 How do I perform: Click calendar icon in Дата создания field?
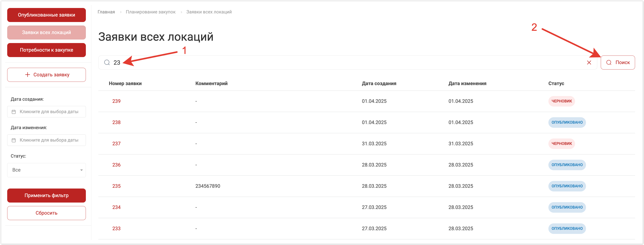[x=14, y=112]
